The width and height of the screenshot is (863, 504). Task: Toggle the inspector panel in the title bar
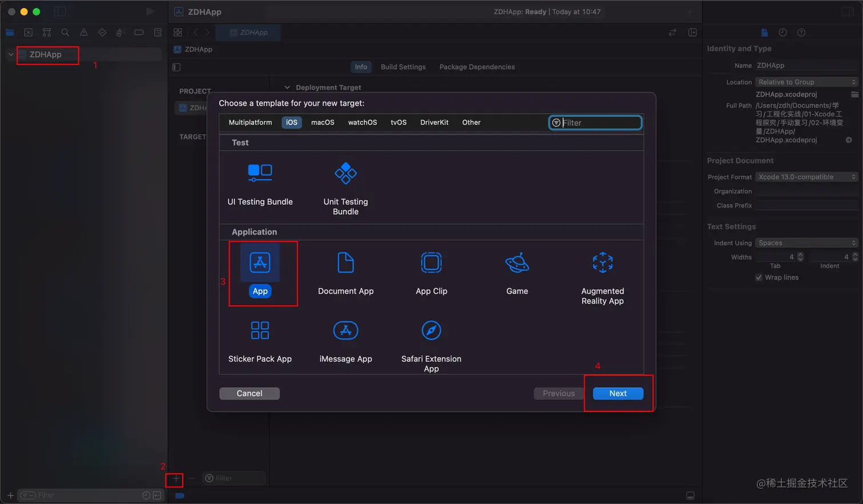tap(848, 11)
